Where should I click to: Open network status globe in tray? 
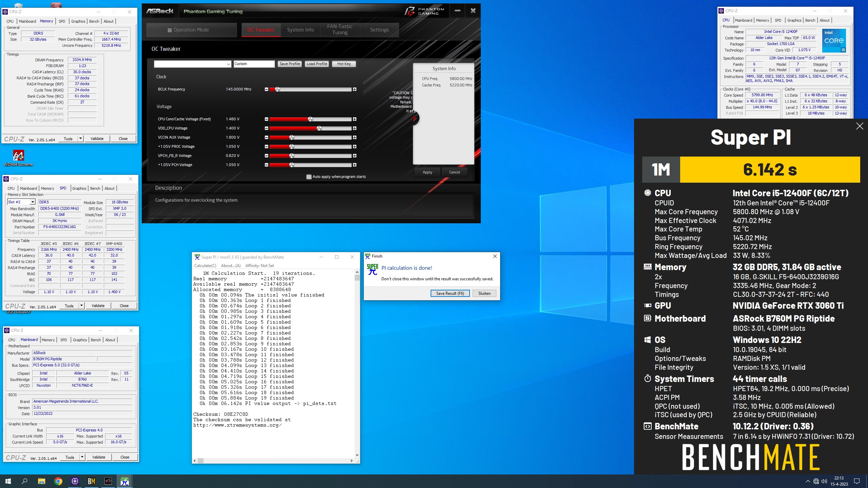click(x=816, y=481)
